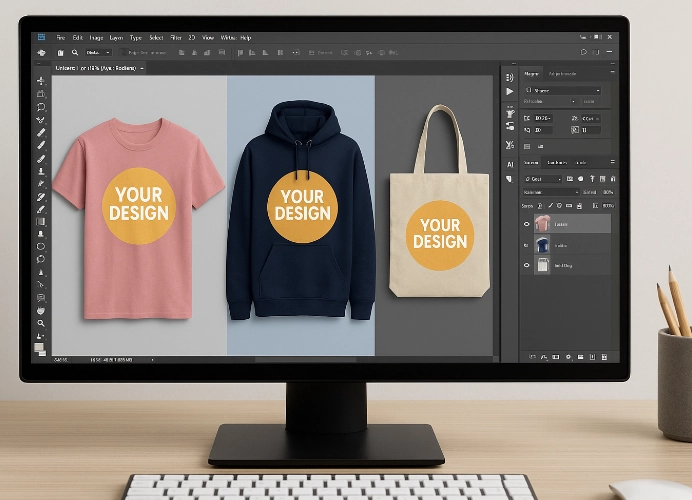Select the Move tool in the toolbar
692x500 pixels.
tap(41, 81)
